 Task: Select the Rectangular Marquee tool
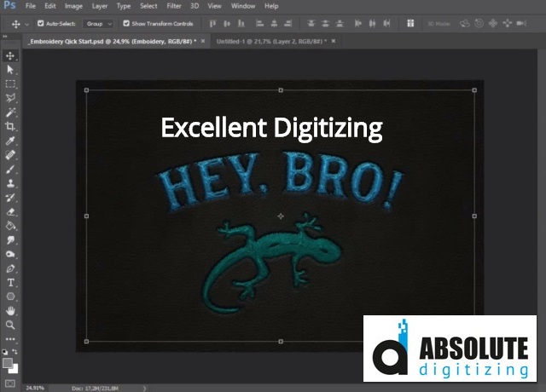[x=10, y=84]
